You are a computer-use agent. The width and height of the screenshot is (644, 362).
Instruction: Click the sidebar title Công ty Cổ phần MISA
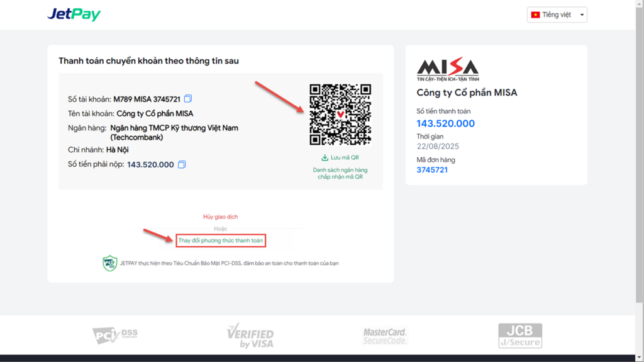tap(467, 93)
